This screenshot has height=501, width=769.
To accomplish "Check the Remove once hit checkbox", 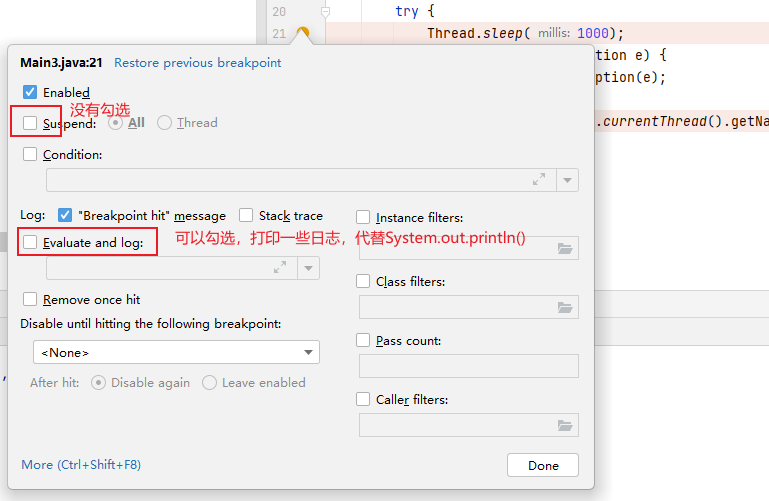I will (30, 299).
